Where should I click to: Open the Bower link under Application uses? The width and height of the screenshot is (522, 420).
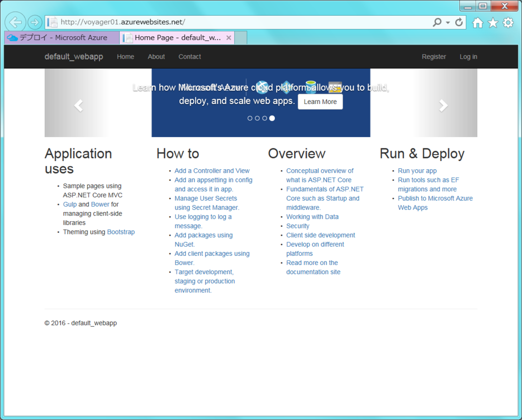(x=100, y=204)
